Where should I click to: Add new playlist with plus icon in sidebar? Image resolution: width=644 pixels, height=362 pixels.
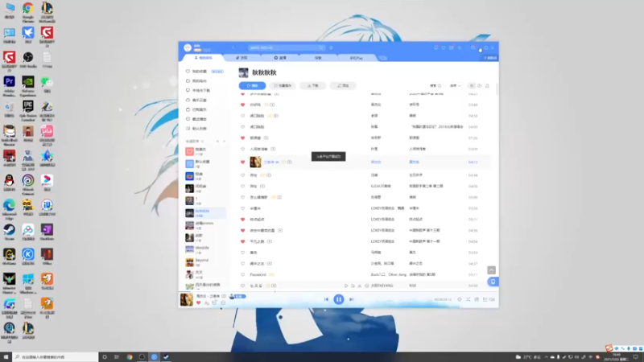[x=217, y=142]
